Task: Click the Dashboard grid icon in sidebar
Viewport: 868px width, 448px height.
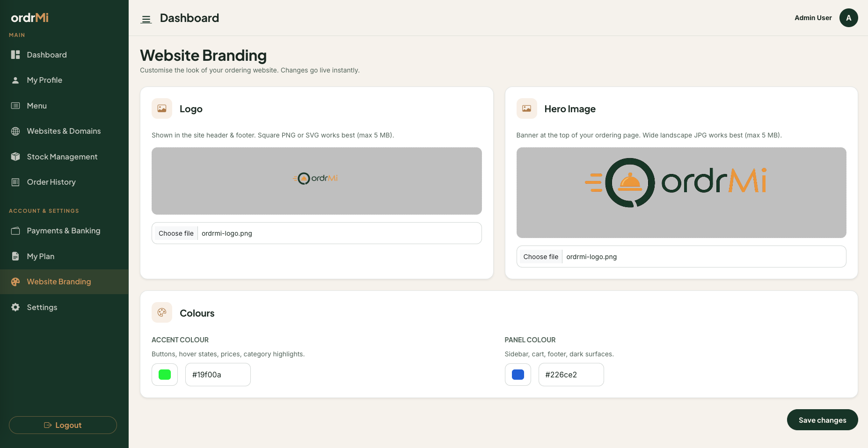Action: coord(15,55)
